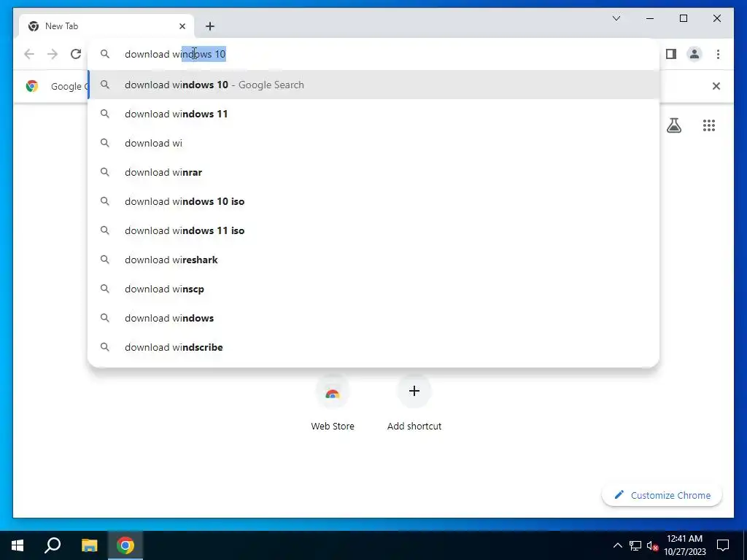The width and height of the screenshot is (747, 560).
Task: Click the reload page icon
Action: click(x=76, y=54)
